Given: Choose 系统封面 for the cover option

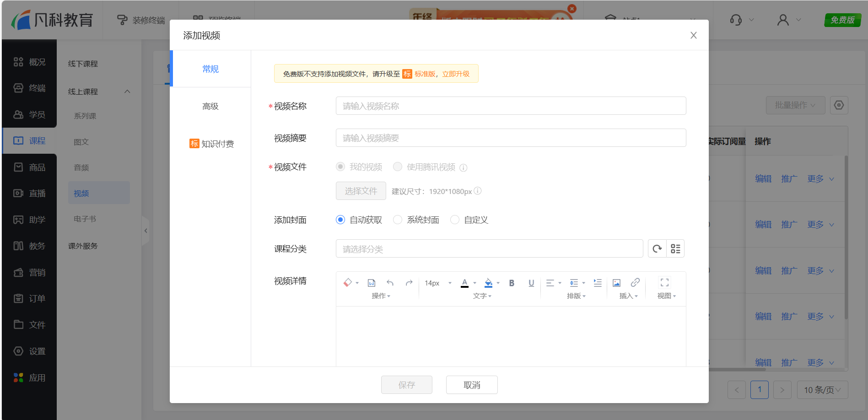Looking at the screenshot, I should click(x=398, y=220).
